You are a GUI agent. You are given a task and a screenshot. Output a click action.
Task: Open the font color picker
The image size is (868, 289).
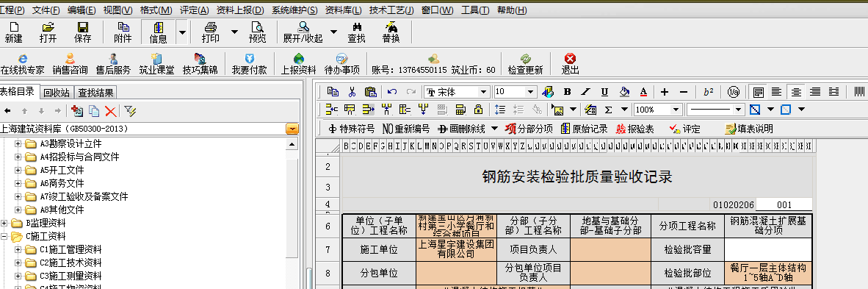point(643,92)
